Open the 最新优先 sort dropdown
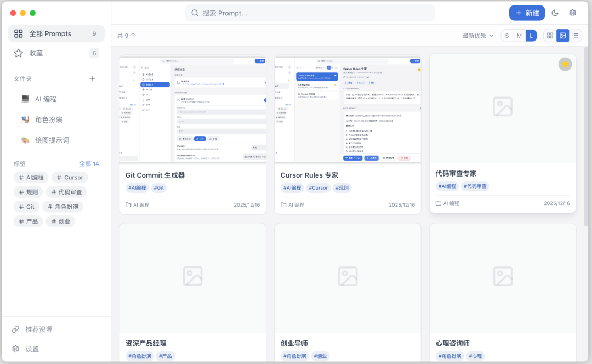 click(478, 36)
